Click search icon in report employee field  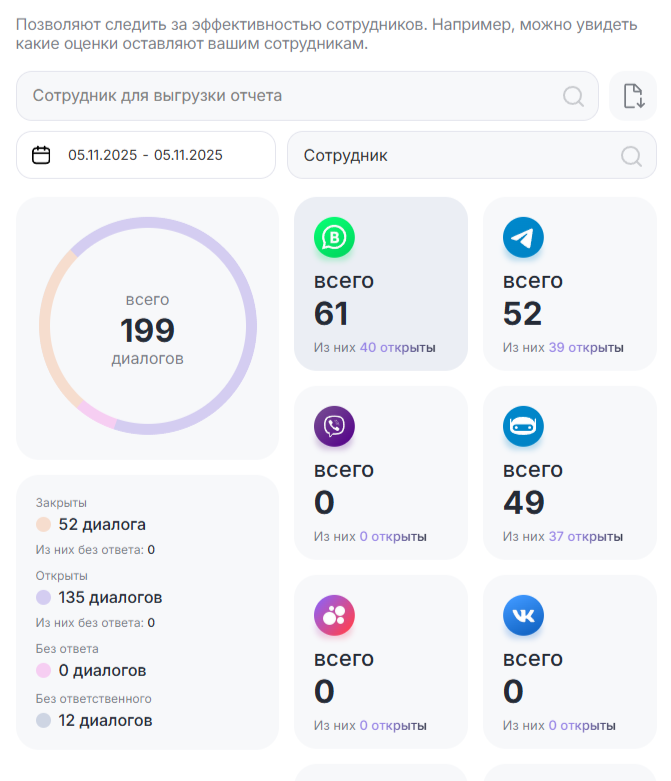click(573, 96)
